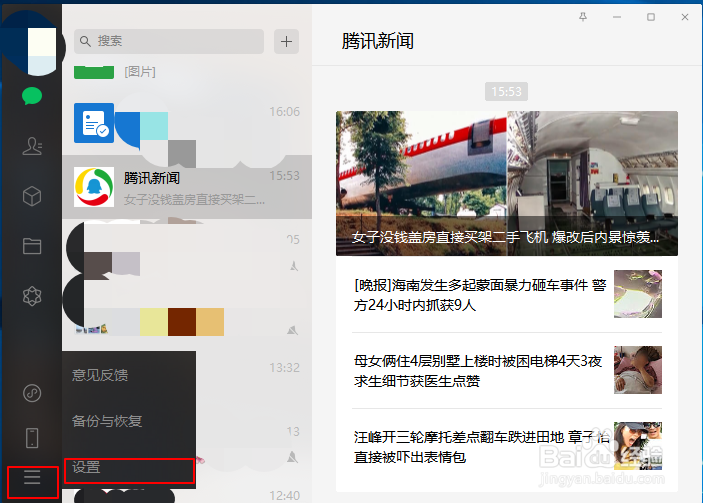Click the plus button to start chat
Viewport: 703px width, 503px height.
[286, 42]
